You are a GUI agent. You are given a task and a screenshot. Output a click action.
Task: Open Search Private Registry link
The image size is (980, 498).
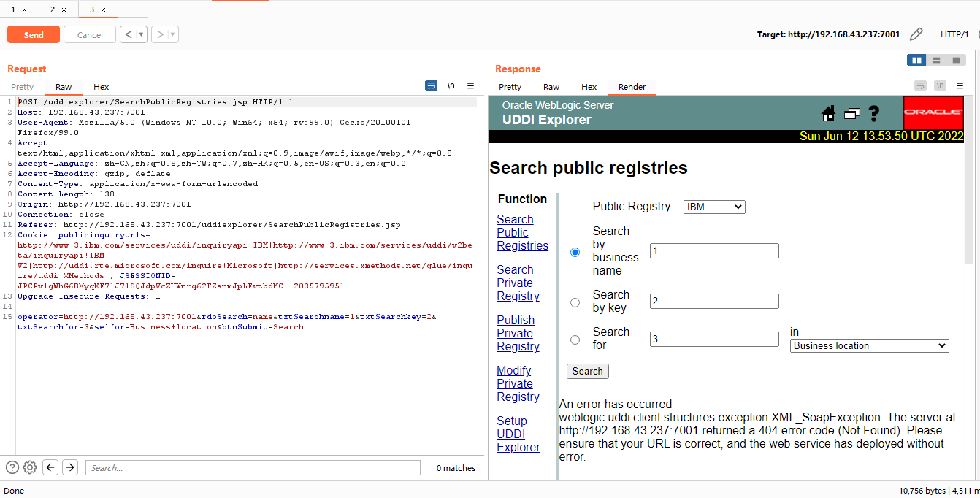click(518, 283)
